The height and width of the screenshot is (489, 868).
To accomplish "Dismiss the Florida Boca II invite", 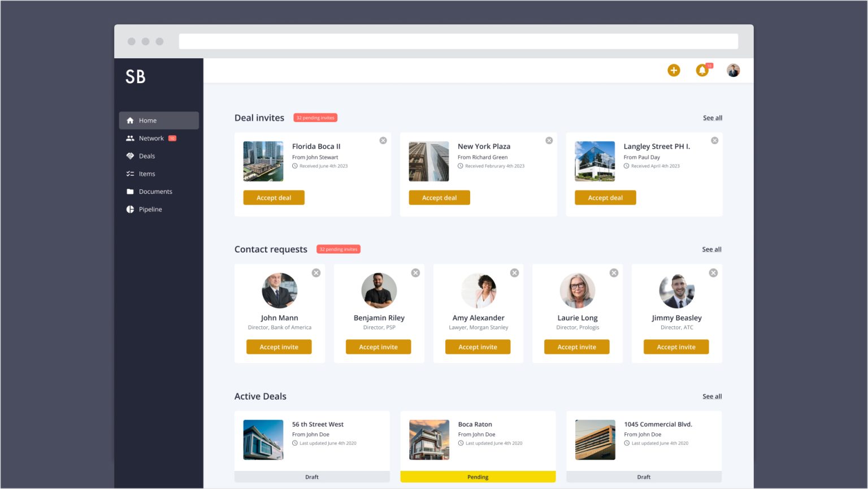I will coord(383,140).
